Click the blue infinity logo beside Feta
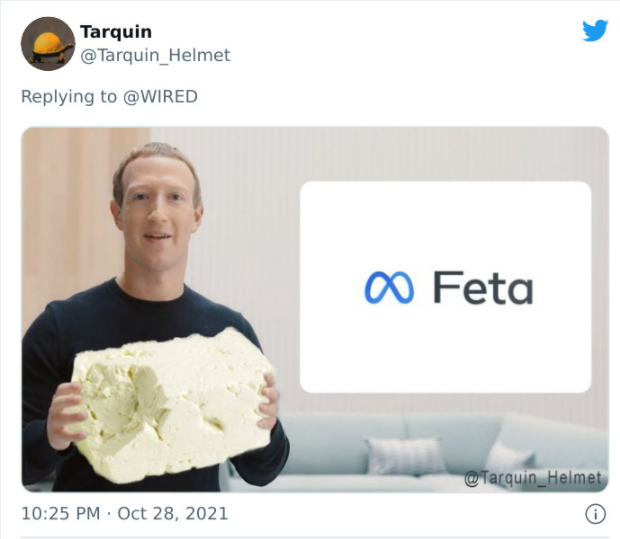The height and width of the screenshot is (539, 620). click(389, 287)
